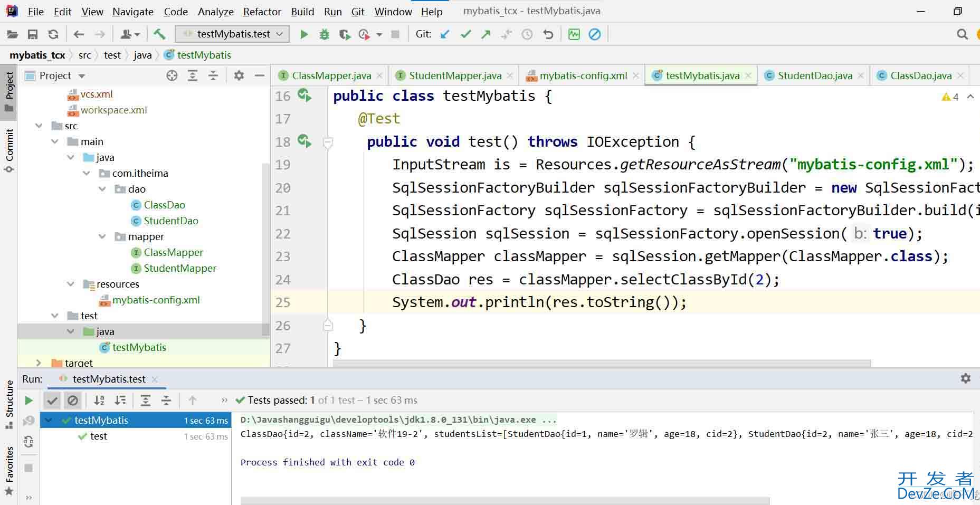Run testMybatis.test with green play
The width and height of the screenshot is (980, 505).
pyautogui.click(x=304, y=34)
